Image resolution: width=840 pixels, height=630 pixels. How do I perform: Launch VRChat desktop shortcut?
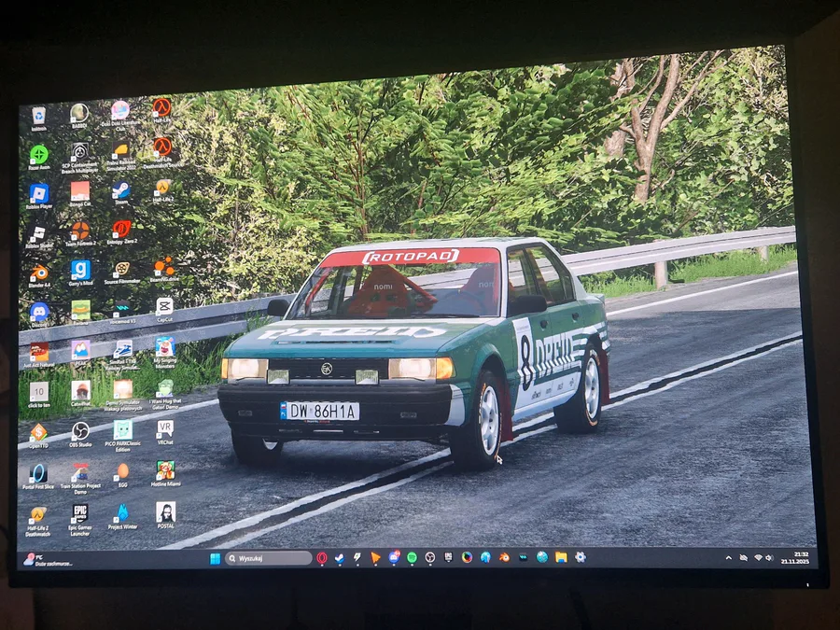coord(165,432)
